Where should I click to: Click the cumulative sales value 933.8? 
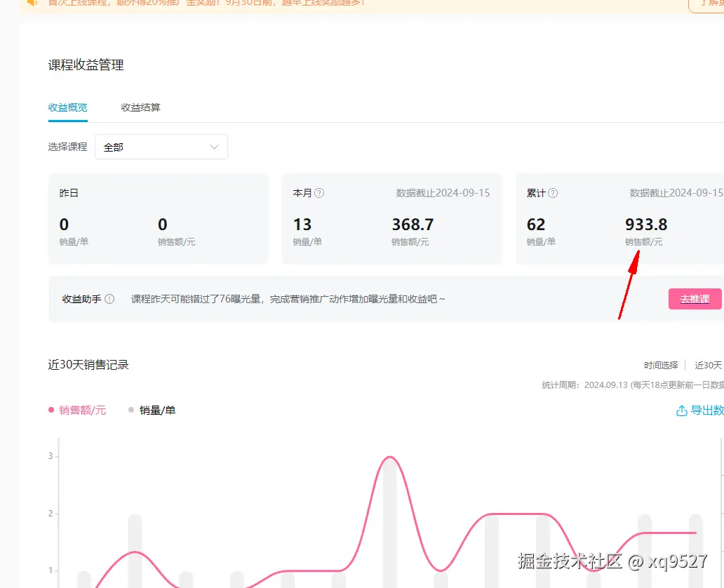tap(646, 225)
